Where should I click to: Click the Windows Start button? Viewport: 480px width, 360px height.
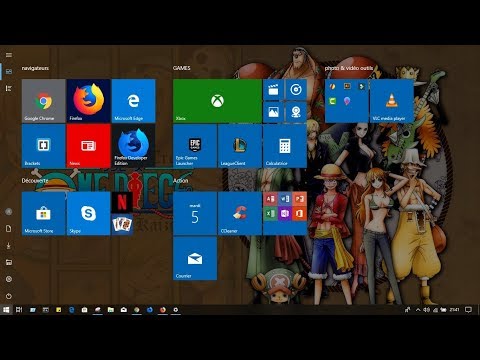[x=6, y=310]
